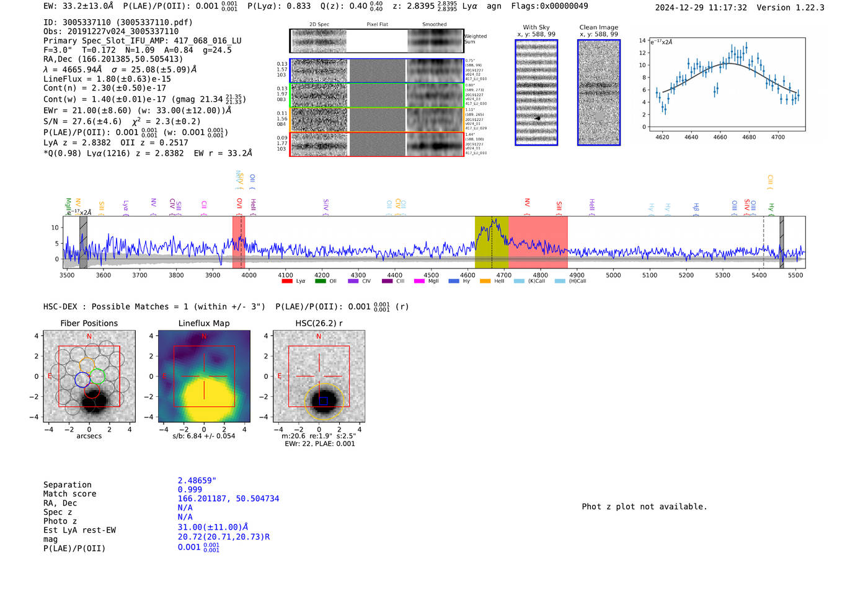Image resolution: width=868 pixels, height=591 pixels.
Task: Click the match score value 0.999
Action: coord(190,489)
